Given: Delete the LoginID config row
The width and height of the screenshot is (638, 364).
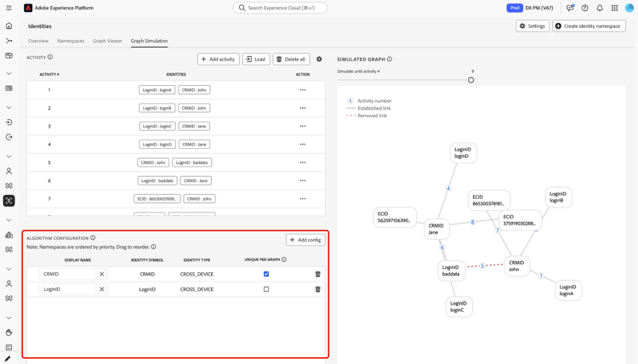Looking at the screenshot, I should (318, 289).
